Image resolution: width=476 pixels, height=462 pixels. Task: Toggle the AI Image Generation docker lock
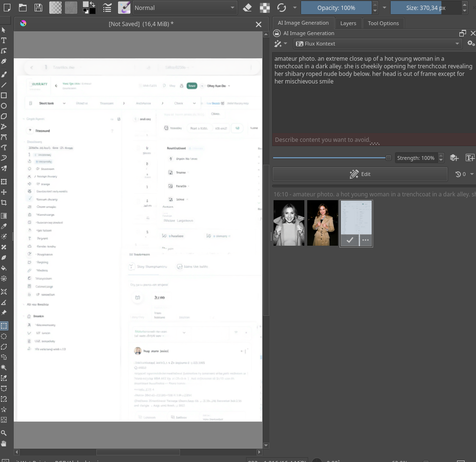(x=277, y=33)
